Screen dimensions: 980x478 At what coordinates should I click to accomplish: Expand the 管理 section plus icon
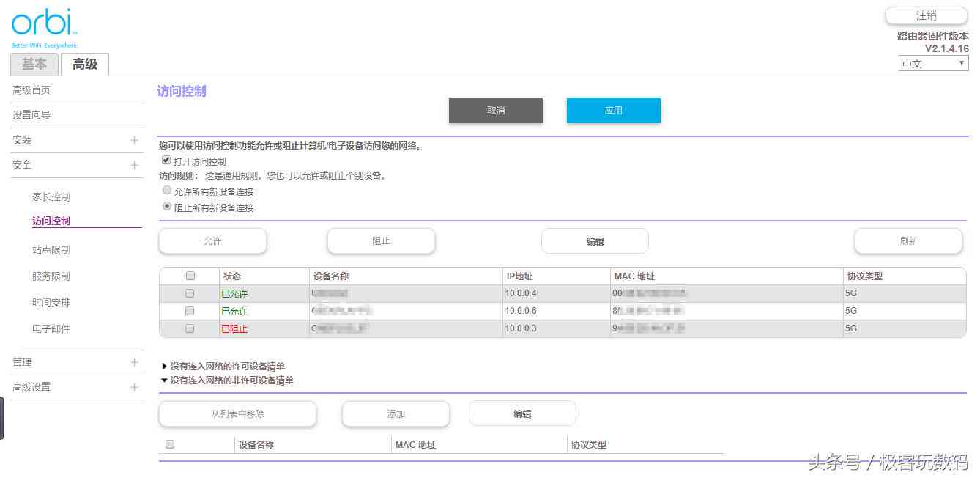134,362
